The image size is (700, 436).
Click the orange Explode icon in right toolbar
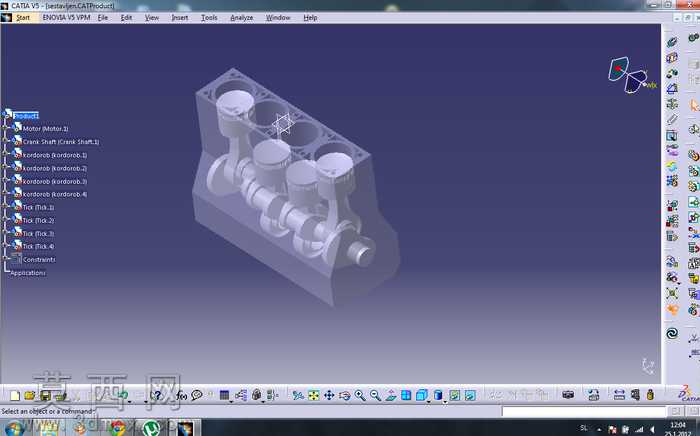(x=672, y=309)
